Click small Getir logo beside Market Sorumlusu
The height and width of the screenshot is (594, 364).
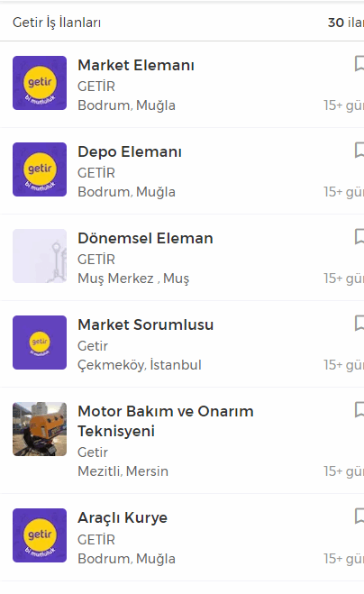click(40, 343)
